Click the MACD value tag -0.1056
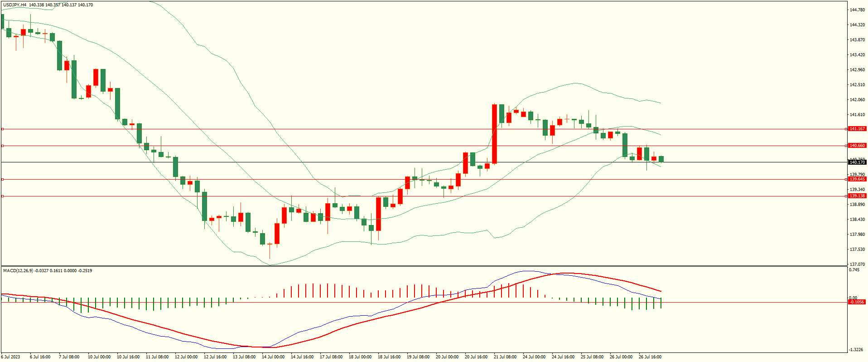 tap(856, 302)
